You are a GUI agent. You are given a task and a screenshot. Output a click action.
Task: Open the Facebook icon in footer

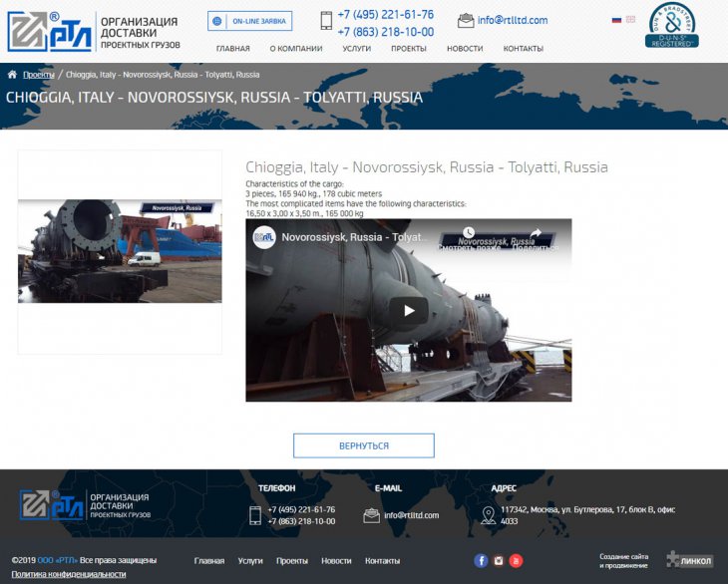pyautogui.click(x=481, y=561)
